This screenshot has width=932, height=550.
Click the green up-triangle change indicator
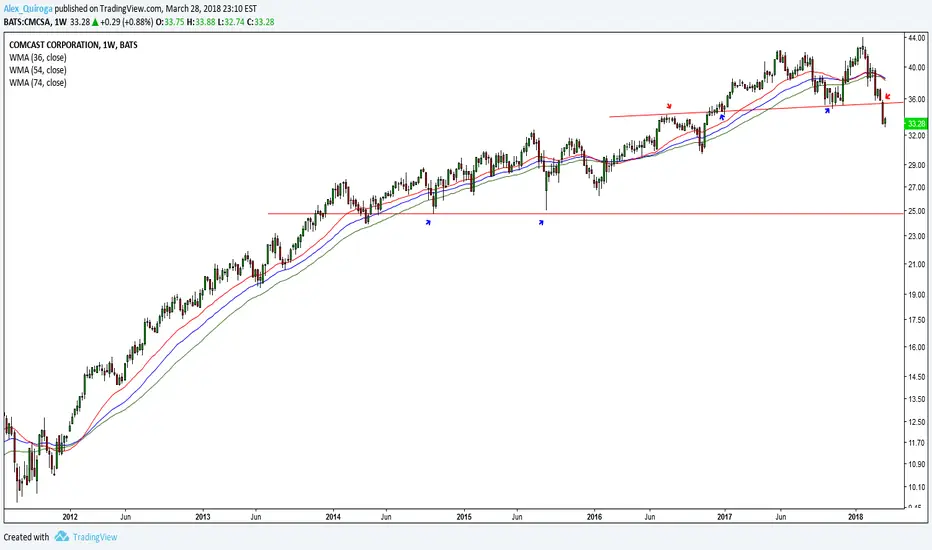coord(95,22)
